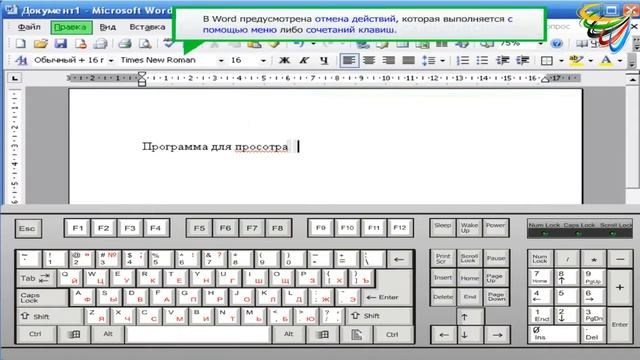The height and width of the screenshot is (360, 640).
Task: Run the spelling check icon
Action: [x=168, y=44]
